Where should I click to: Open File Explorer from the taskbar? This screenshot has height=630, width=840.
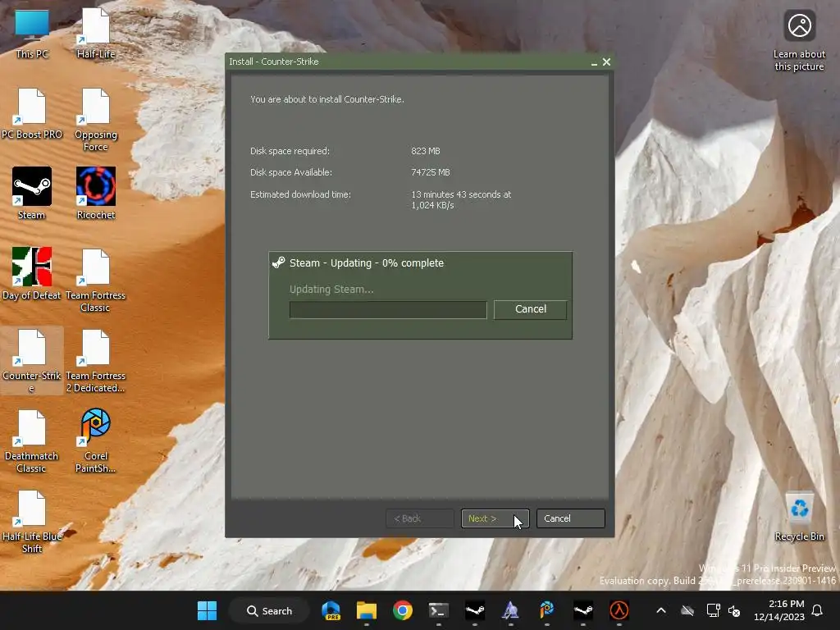tap(367, 610)
